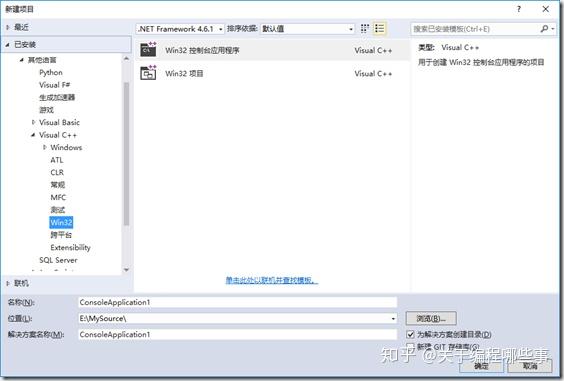
Task: Click the tree scrollbar down arrow
Action: [x=126, y=269]
